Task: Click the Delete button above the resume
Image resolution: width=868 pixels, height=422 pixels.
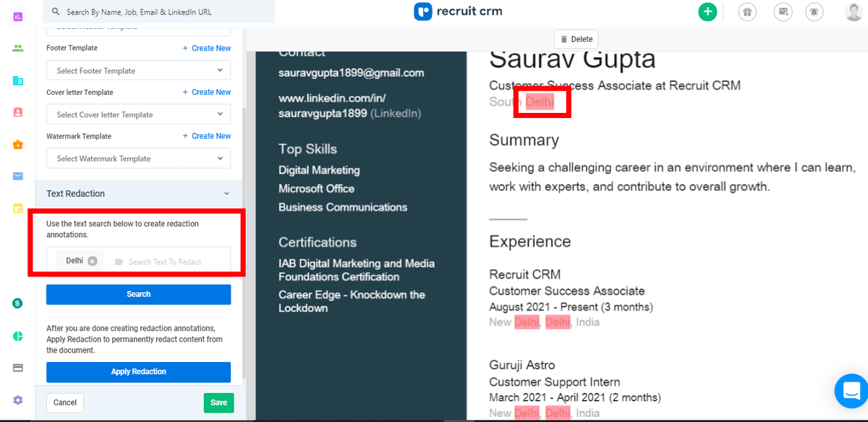Action: 576,38
